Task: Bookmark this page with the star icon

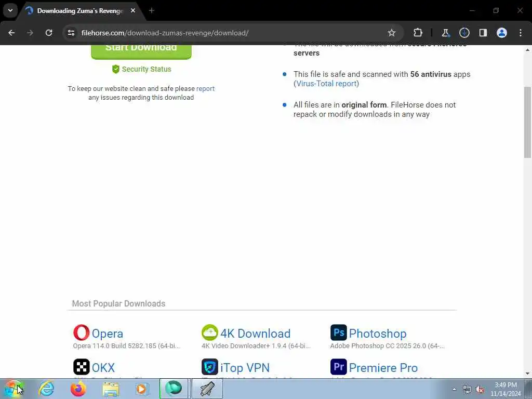Action: (x=392, y=33)
